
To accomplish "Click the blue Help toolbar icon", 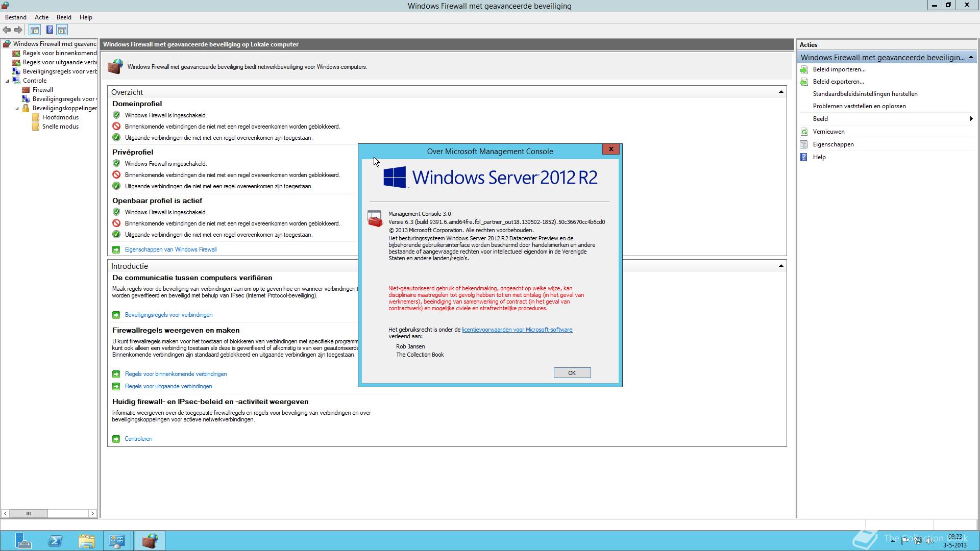I will [50, 30].
